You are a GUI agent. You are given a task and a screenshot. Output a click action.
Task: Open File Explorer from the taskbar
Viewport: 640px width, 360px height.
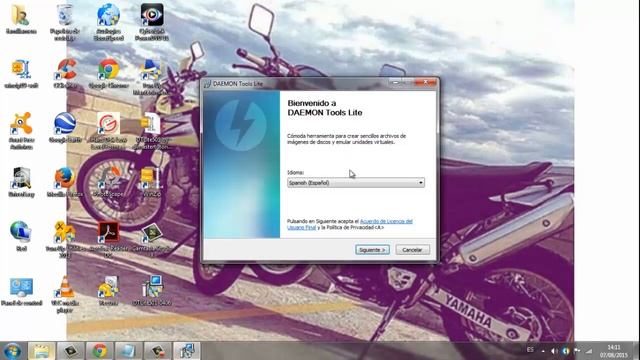pyautogui.click(x=42, y=351)
